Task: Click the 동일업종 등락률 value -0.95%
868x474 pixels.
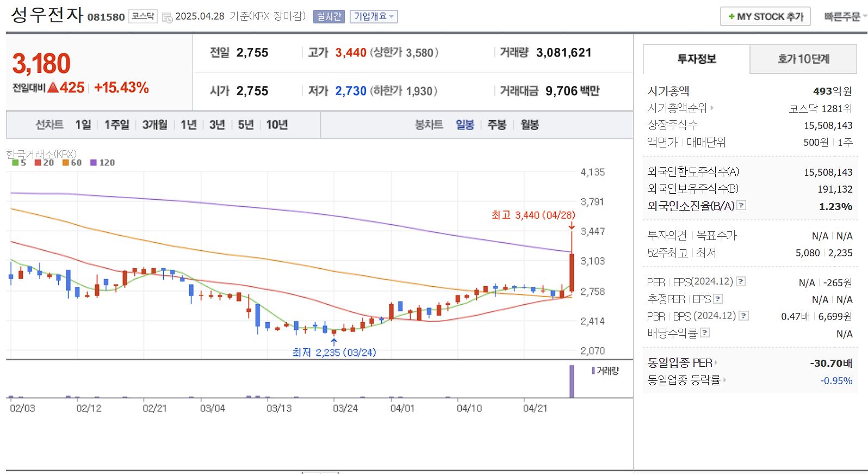Action: coord(836,380)
